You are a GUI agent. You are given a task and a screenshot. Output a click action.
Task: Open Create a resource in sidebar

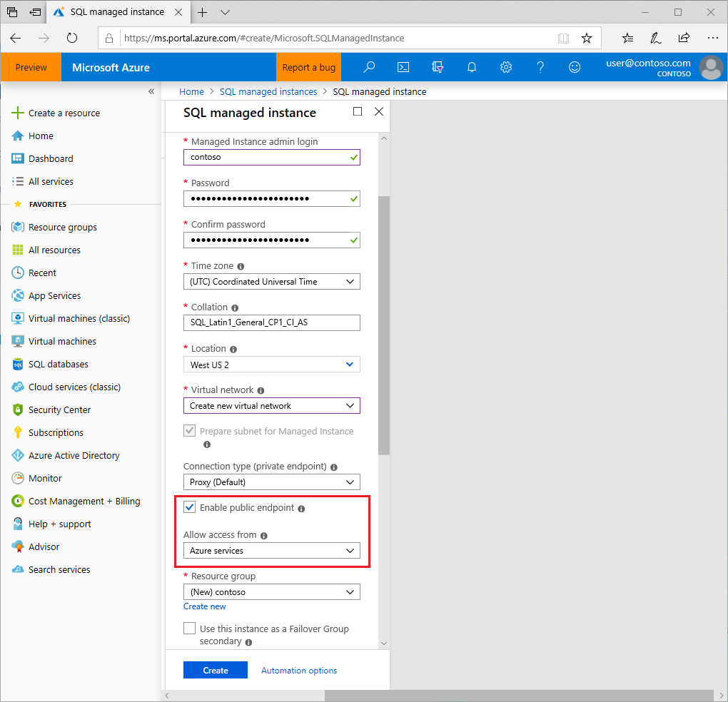pyautogui.click(x=56, y=113)
